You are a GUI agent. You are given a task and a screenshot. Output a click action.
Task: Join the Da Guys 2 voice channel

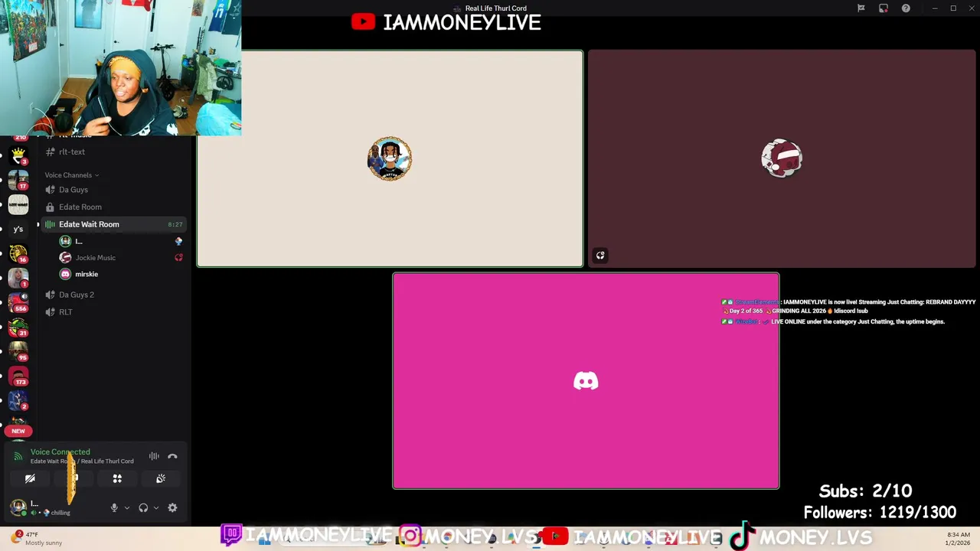click(x=113, y=295)
